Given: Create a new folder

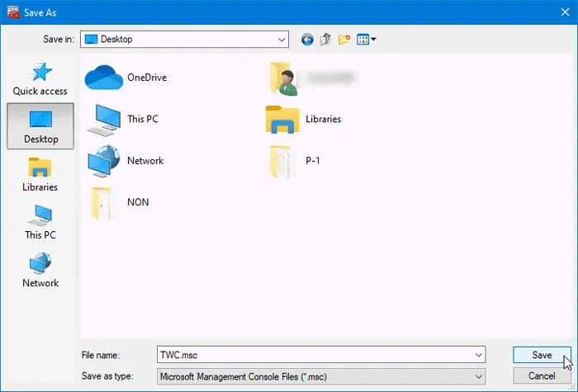Looking at the screenshot, I should coord(344,39).
